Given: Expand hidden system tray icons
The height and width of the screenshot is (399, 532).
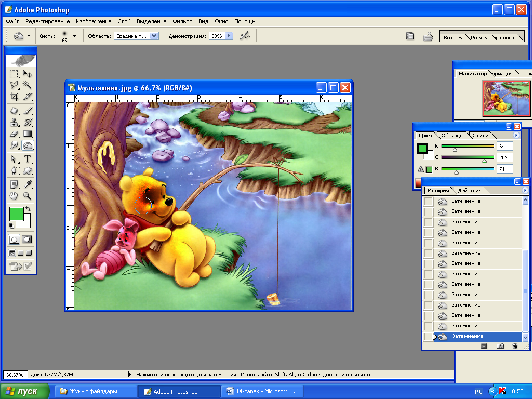Looking at the screenshot, I should tap(493, 392).
